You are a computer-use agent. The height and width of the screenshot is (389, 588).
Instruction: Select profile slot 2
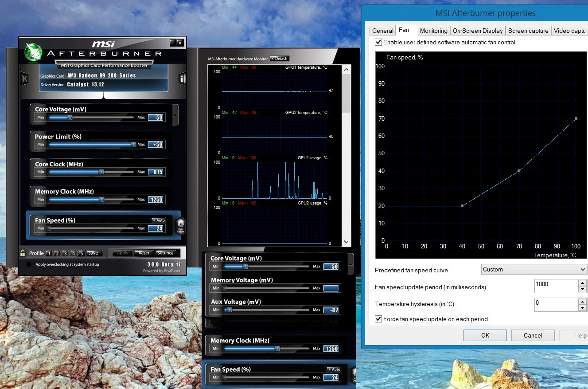point(57,253)
